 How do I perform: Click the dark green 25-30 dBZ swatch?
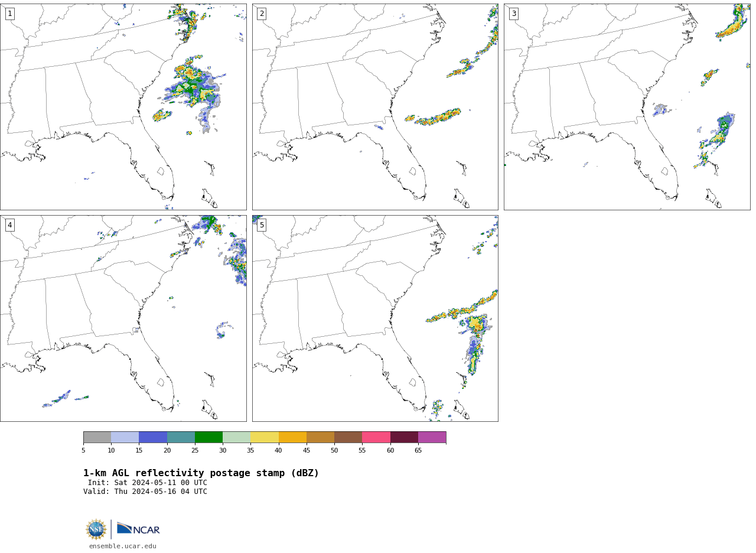click(208, 437)
